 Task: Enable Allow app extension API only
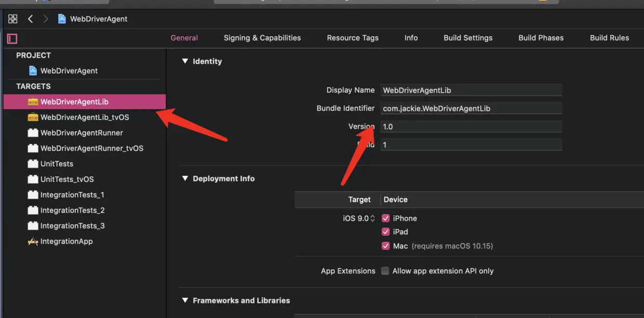[x=385, y=271]
